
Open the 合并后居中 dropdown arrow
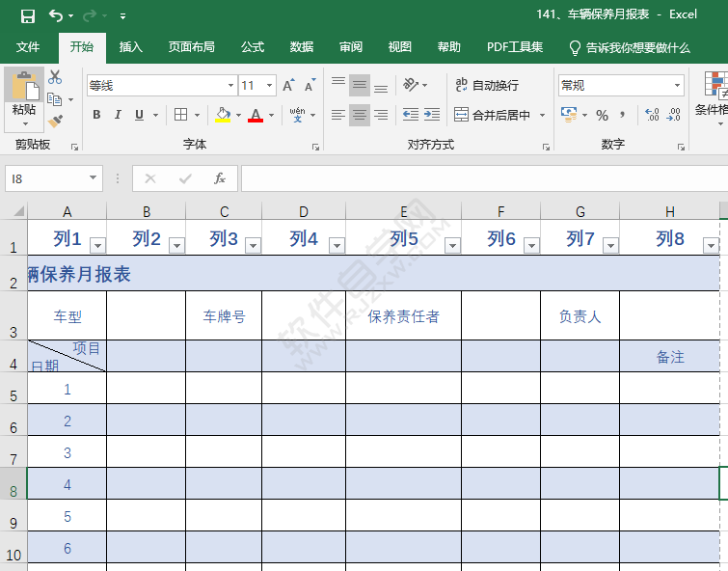click(x=542, y=115)
